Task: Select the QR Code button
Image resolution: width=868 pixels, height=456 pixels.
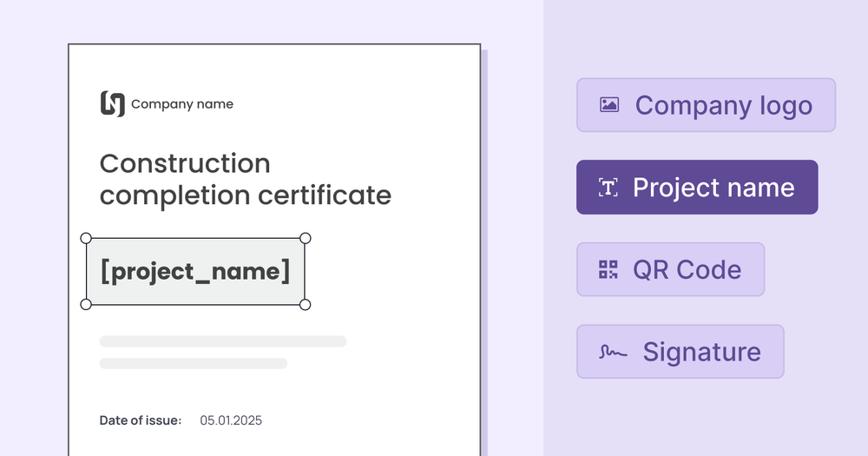Action: coord(670,269)
